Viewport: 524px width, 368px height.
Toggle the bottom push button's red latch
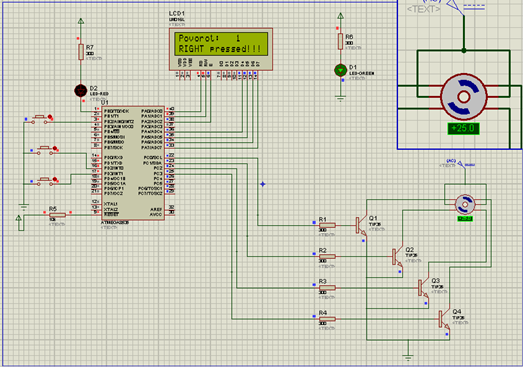pyautogui.click(x=55, y=179)
